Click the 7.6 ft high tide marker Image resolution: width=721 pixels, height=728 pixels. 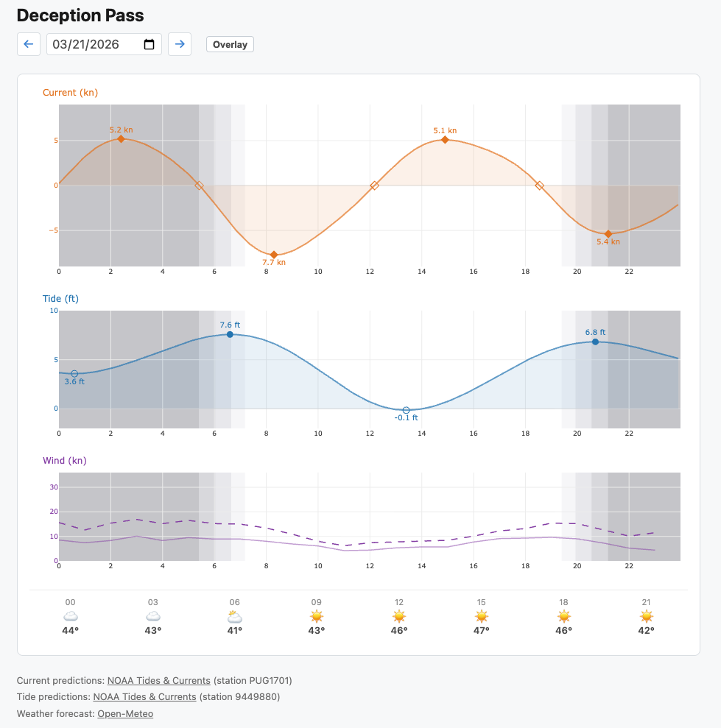(x=229, y=334)
